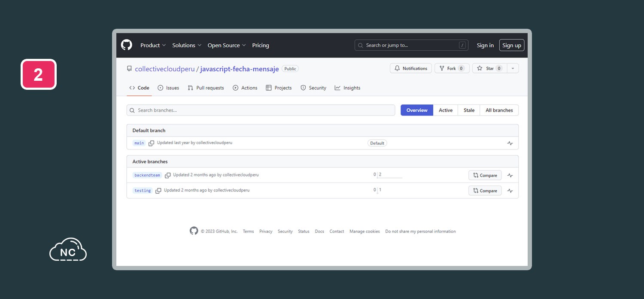Click the magnifier icon in branch search
Image resolution: width=644 pixels, height=299 pixels.
[x=132, y=110]
